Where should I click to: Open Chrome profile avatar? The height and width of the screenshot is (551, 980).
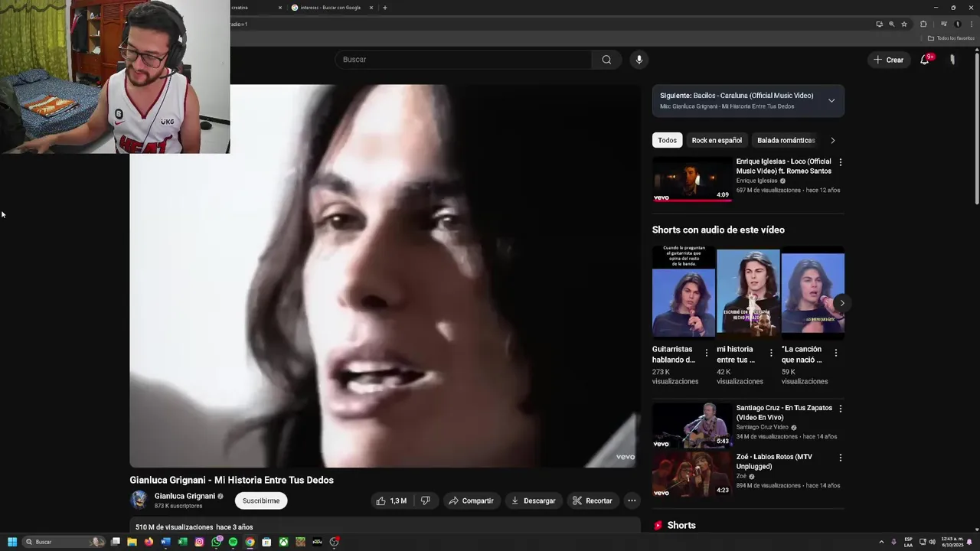pos(957,24)
